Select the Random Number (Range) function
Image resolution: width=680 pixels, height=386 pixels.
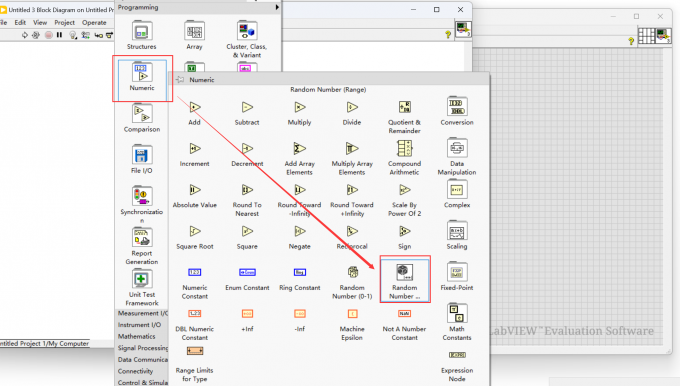pyautogui.click(x=405, y=279)
